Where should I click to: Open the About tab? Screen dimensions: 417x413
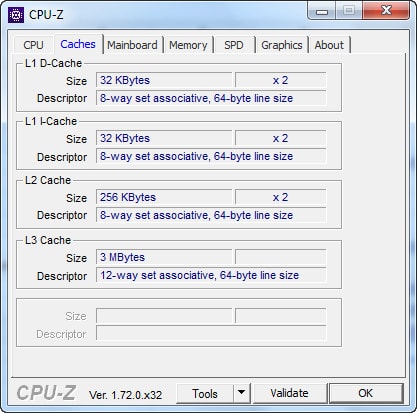329,45
